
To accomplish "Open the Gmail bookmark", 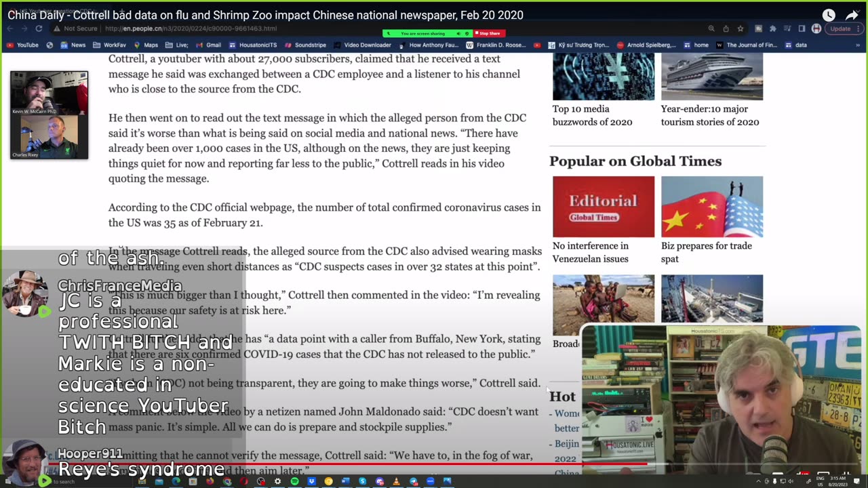I will (208, 45).
